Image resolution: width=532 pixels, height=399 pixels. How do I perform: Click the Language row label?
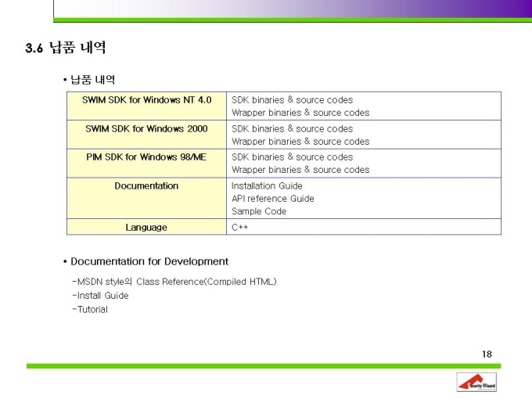(146, 227)
